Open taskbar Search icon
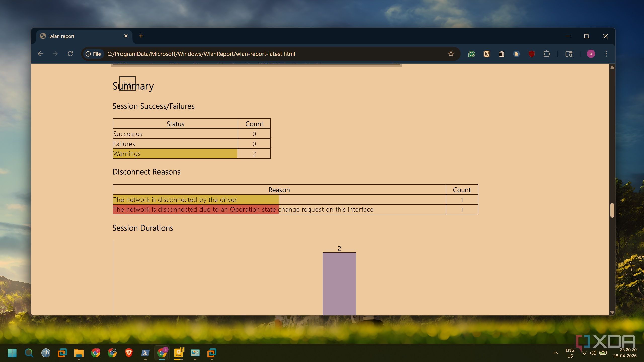 click(x=29, y=353)
